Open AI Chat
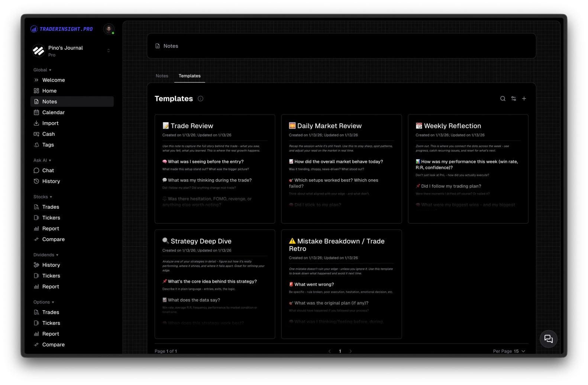588x385 pixels. click(x=72, y=170)
